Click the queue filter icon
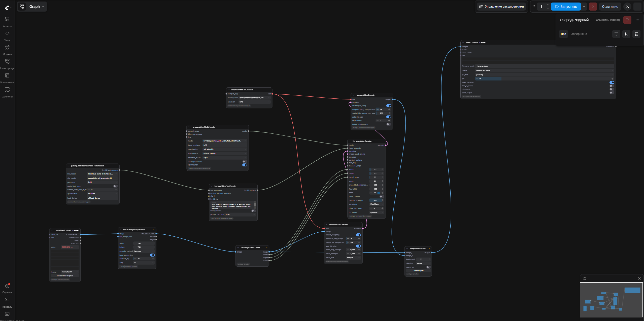Image resolution: width=644 pixels, height=321 pixels. pos(616,34)
